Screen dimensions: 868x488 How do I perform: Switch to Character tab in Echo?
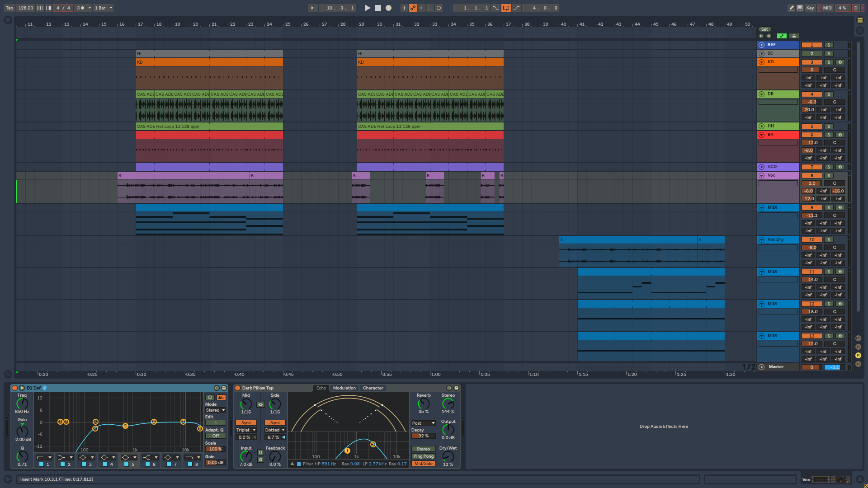point(373,388)
